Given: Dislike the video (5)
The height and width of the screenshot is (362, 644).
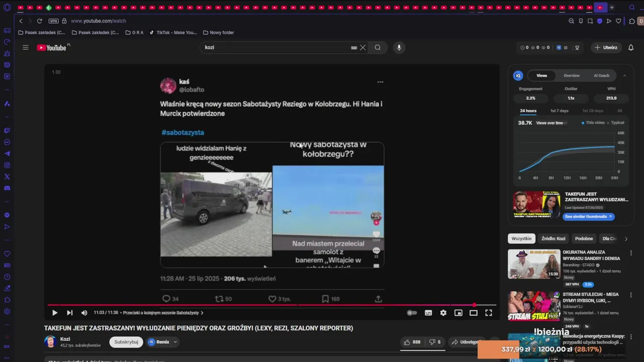Looking at the screenshot, I should [435, 342].
